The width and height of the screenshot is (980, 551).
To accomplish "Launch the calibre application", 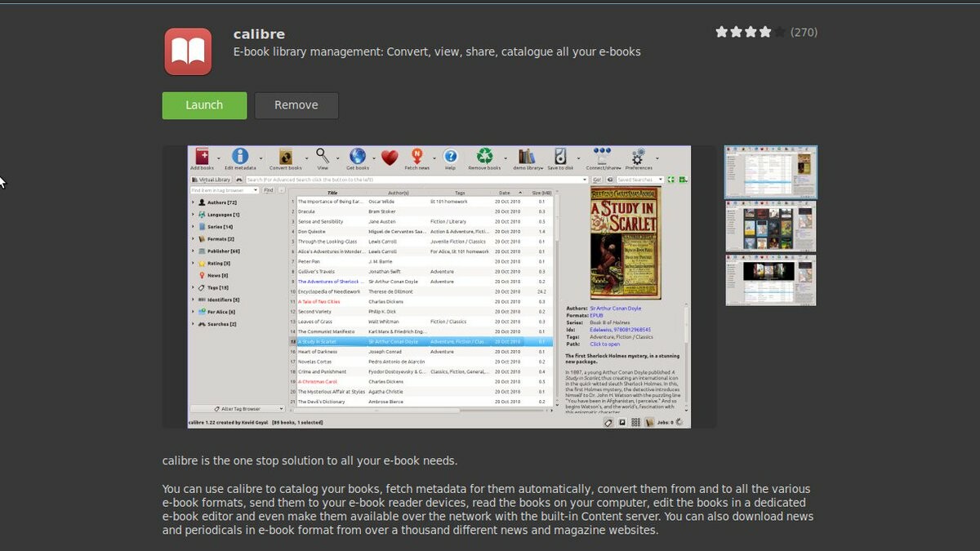I will click(204, 105).
